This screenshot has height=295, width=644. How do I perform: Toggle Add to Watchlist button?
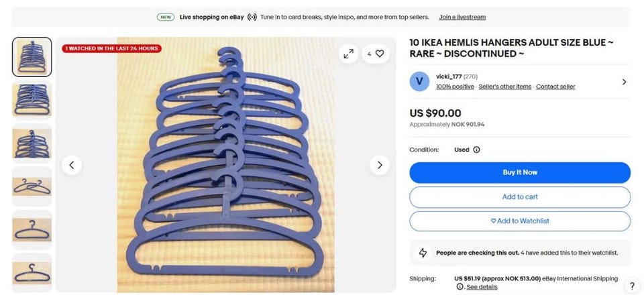click(x=519, y=221)
